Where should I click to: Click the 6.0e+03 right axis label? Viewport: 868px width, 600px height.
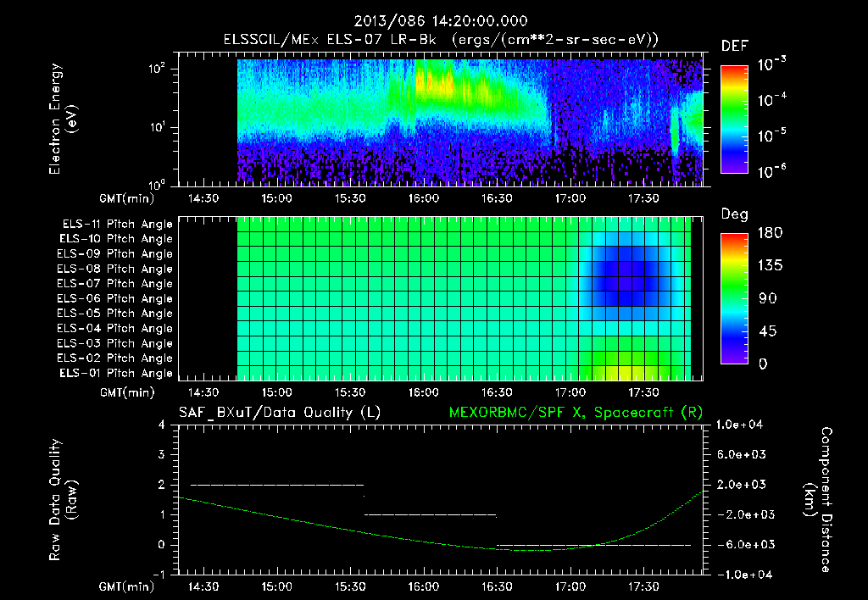click(742, 454)
